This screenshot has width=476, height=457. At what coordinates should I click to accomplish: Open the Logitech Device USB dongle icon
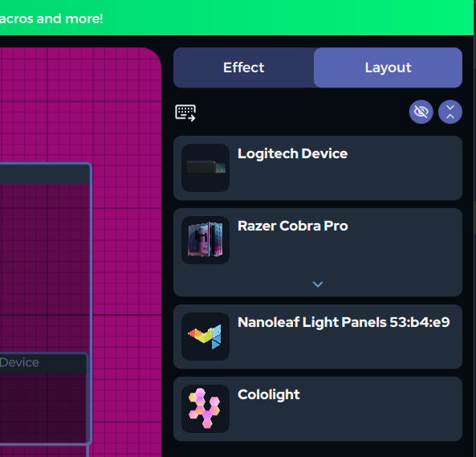[205, 168]
